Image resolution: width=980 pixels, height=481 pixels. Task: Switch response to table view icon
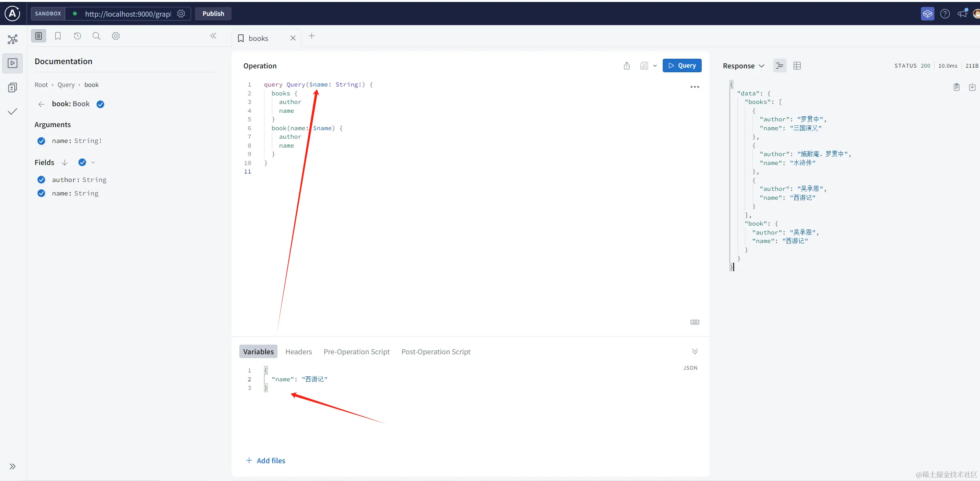[x=797, y=66]
